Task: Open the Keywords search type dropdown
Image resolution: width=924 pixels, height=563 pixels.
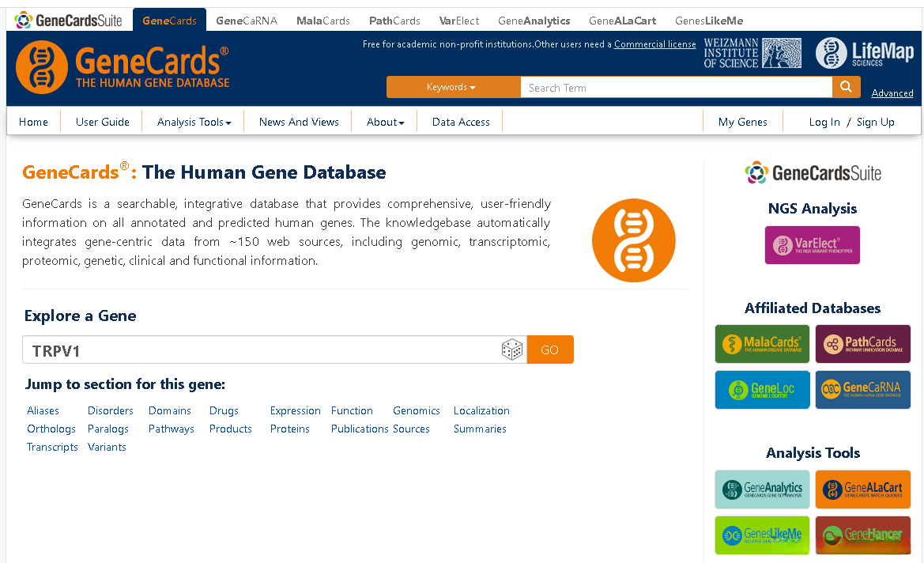Action: 453,87
